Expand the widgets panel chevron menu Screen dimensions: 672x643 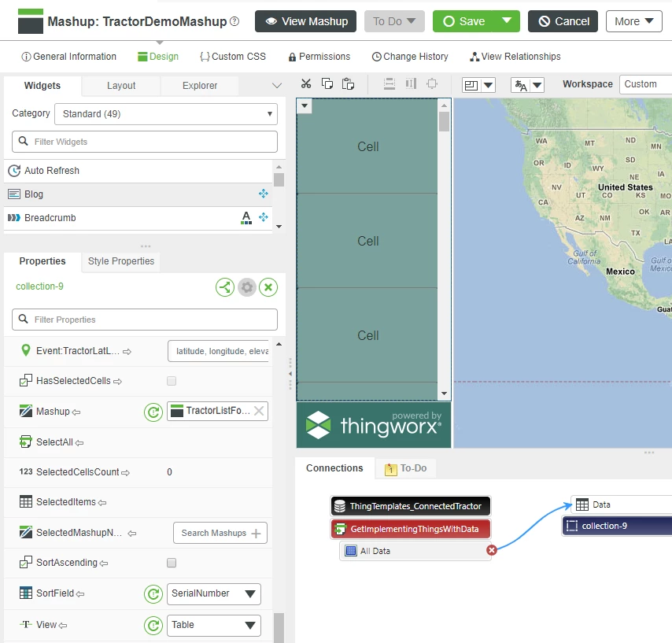(x=277, y=85)
